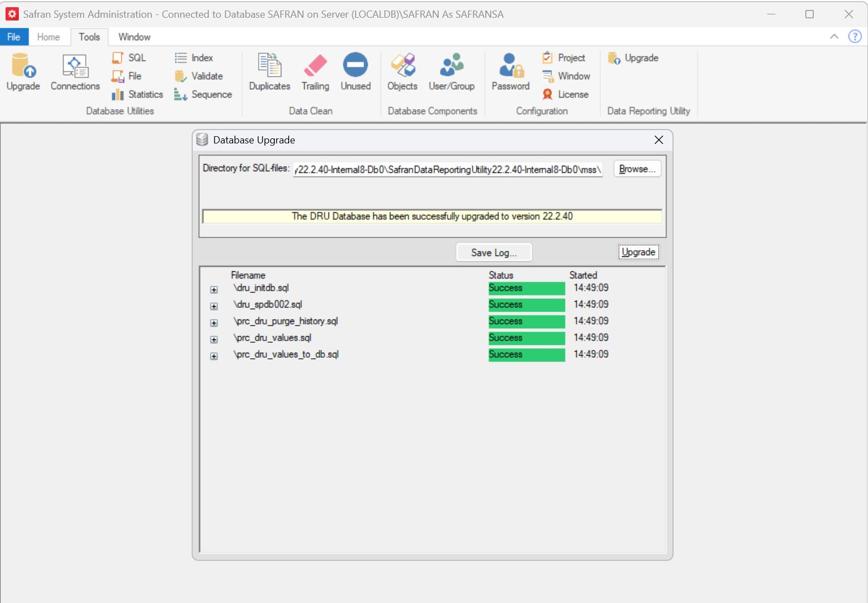
Task: Open the Sequence utility
Action: (x=203, y=94)
